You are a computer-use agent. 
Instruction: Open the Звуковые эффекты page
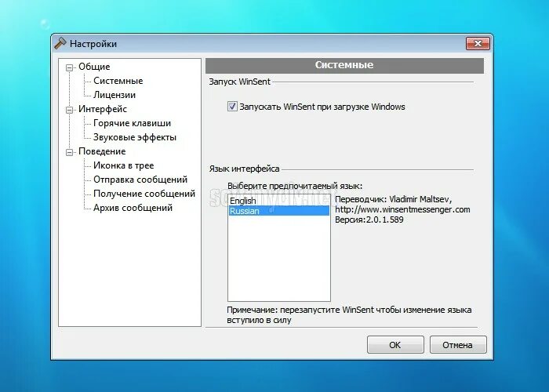135,137
